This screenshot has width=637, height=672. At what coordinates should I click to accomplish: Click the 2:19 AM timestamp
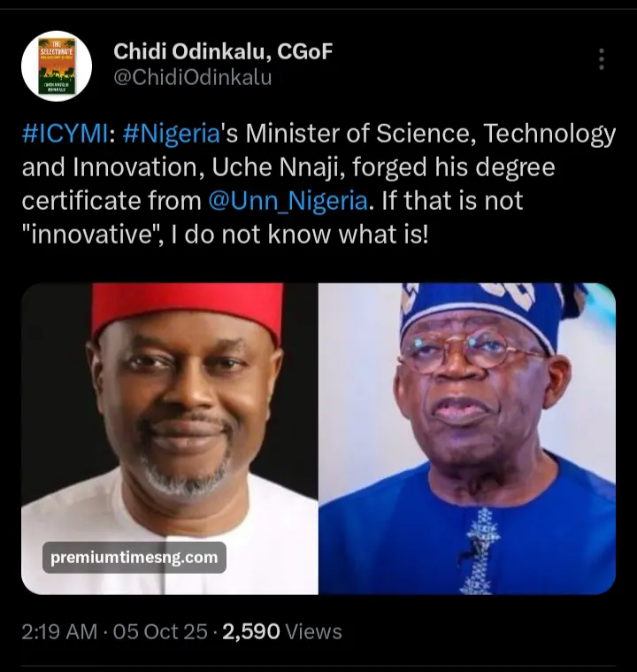[60, 631]
